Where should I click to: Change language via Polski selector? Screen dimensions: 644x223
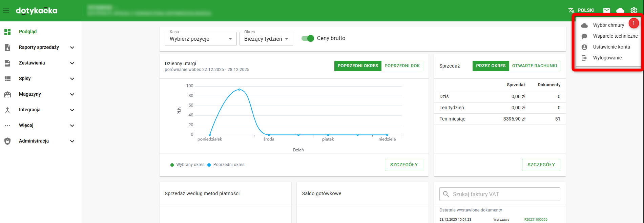tap(582, 11)
